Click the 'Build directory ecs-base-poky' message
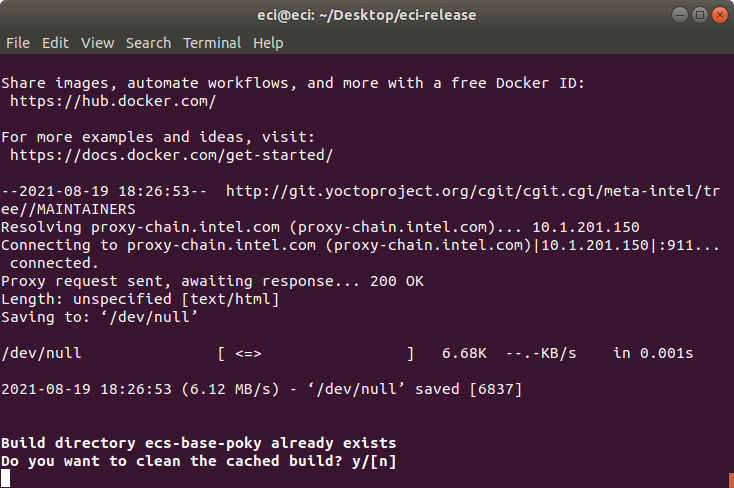The image size is (734, 488). (x=198, y=443)
